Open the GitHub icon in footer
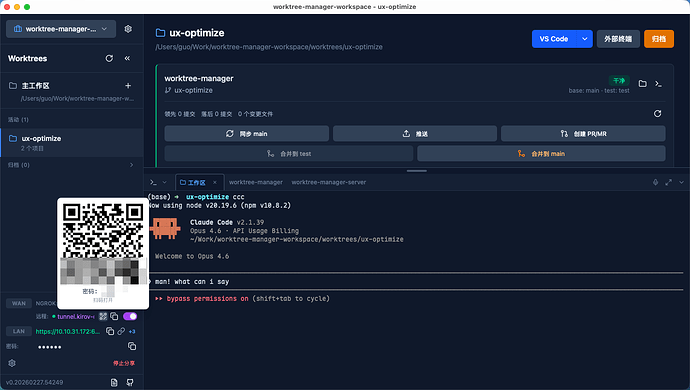 (x=130, y=383)
